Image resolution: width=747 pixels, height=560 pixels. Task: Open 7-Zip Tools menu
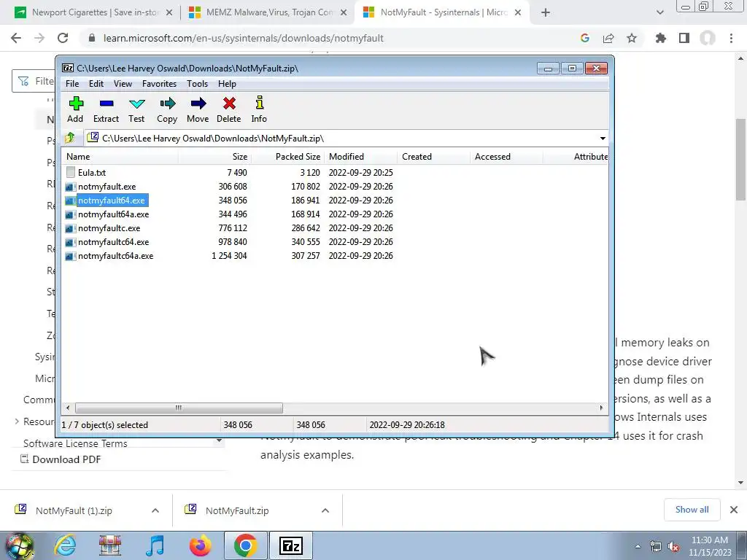(x=197, y=84)
